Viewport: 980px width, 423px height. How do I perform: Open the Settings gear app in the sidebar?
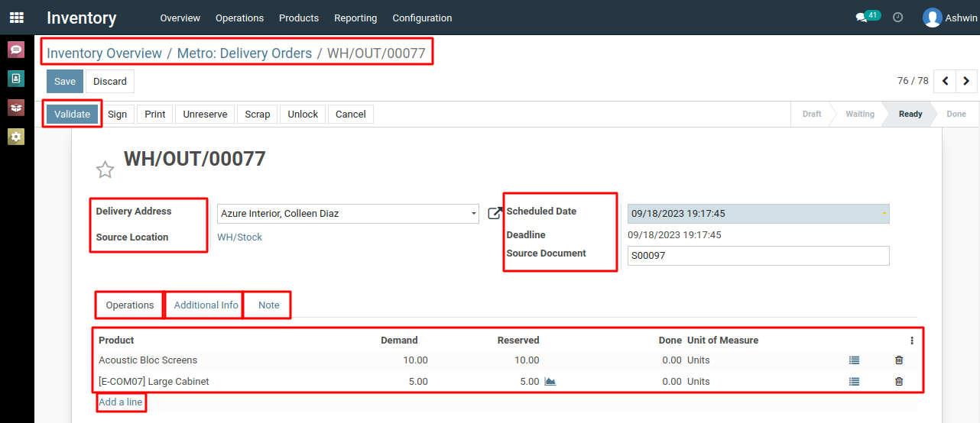click(16, 136)
